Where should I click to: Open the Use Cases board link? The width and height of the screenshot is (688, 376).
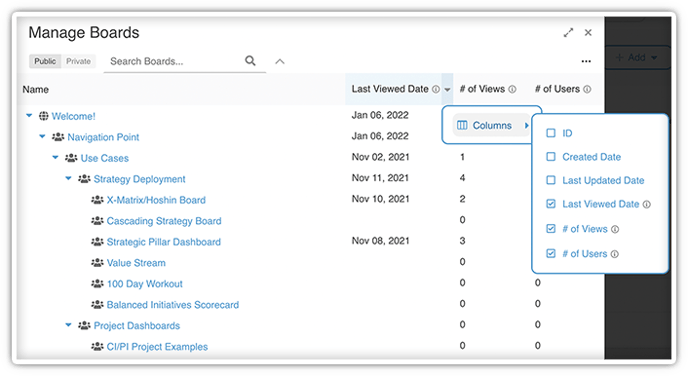104,158
